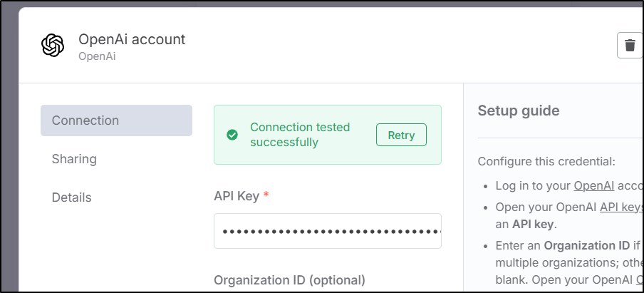This screenshot has width=644, height=293.
Task: Delete this credential with the trash icon
Action: click(630, 45)
